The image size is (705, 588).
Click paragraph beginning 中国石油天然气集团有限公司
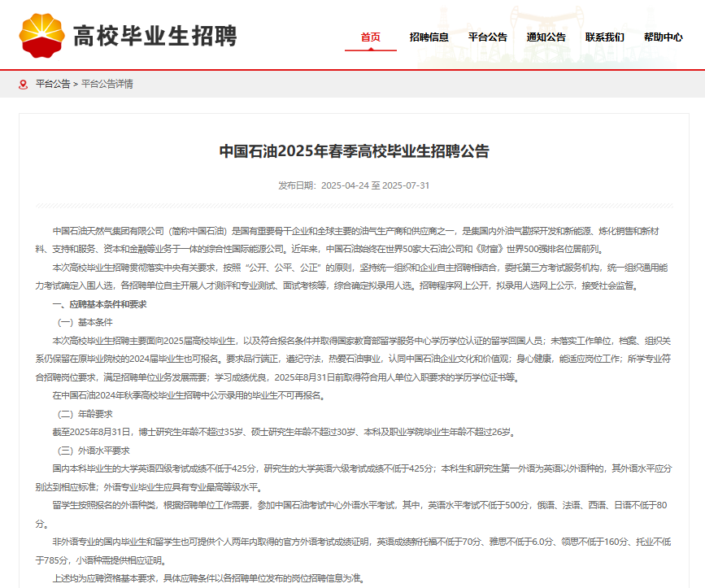(x=347, y=240)
